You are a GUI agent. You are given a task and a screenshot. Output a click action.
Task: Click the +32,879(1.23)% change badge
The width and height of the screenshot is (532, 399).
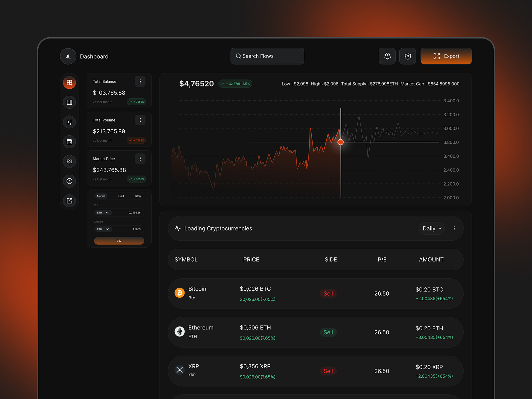[x=235, y=84]
